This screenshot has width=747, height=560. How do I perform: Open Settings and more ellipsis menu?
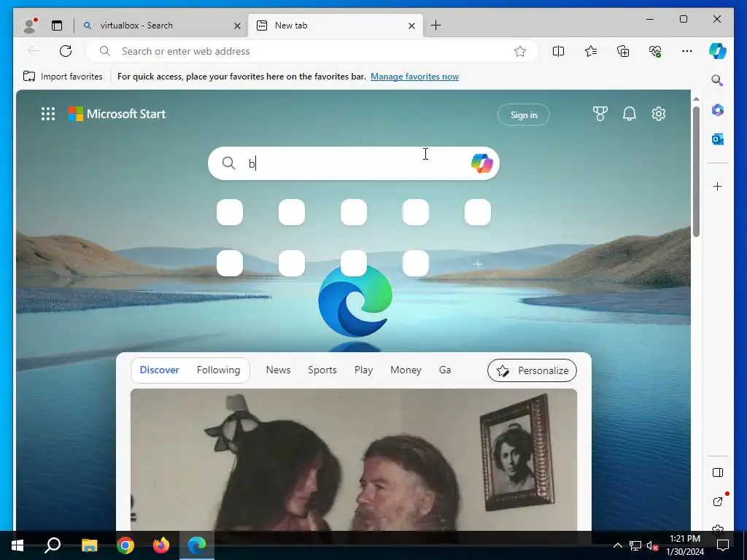pos(687,51)
